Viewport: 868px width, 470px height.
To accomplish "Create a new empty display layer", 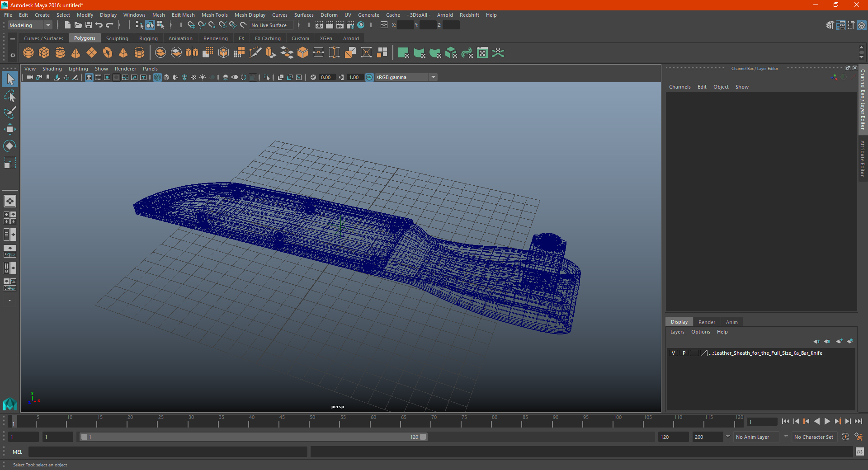I will [x=839, y=341].
